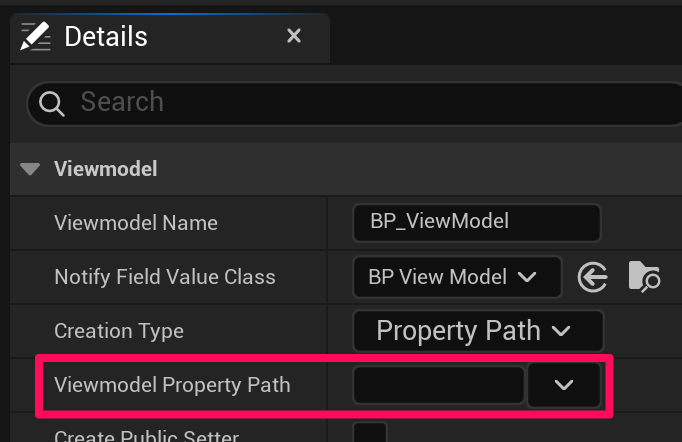Collapse the Viewmodel section triangle

pos(31,169)
